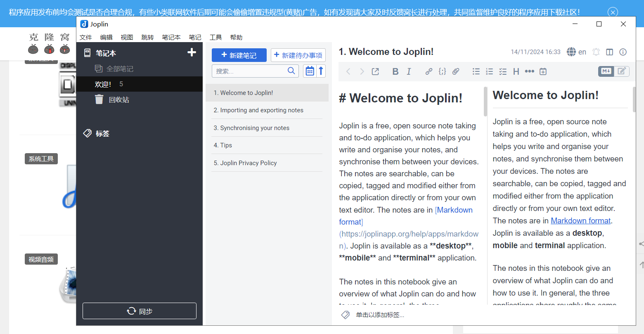Open note in external editor icon
This screenshot has height=334, width=644.
(375, 71)
